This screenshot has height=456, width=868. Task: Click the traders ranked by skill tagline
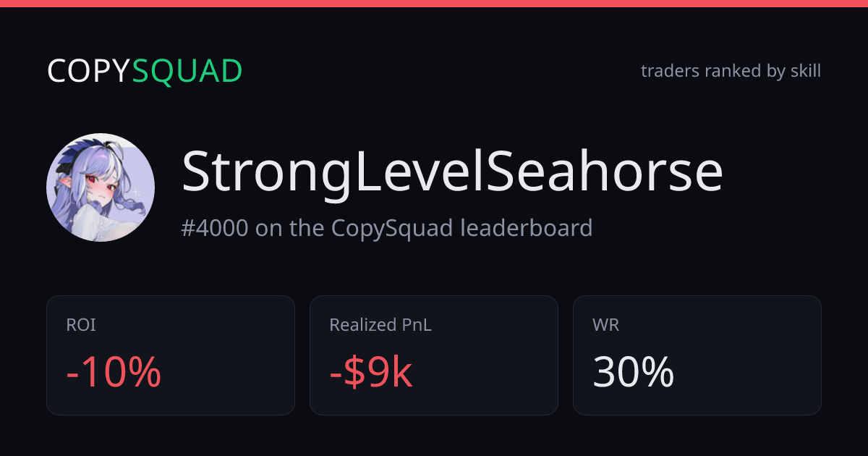731,71
